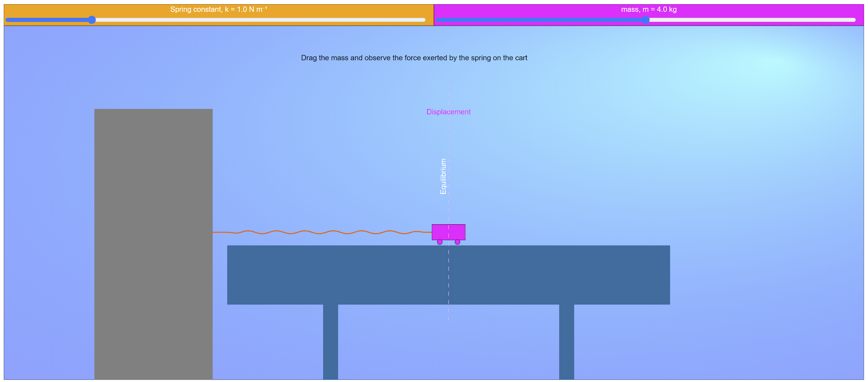Screen dimensions: 868x382
Task: Click the 'Drag the mass' instruction text
Action: [414, 58]
